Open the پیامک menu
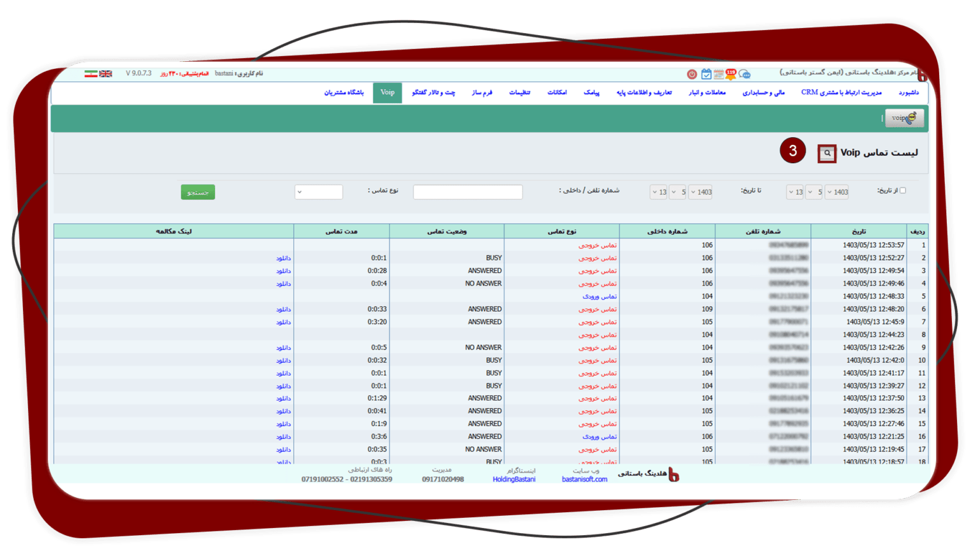The image size is (980, 551). [x=591, y=93]
